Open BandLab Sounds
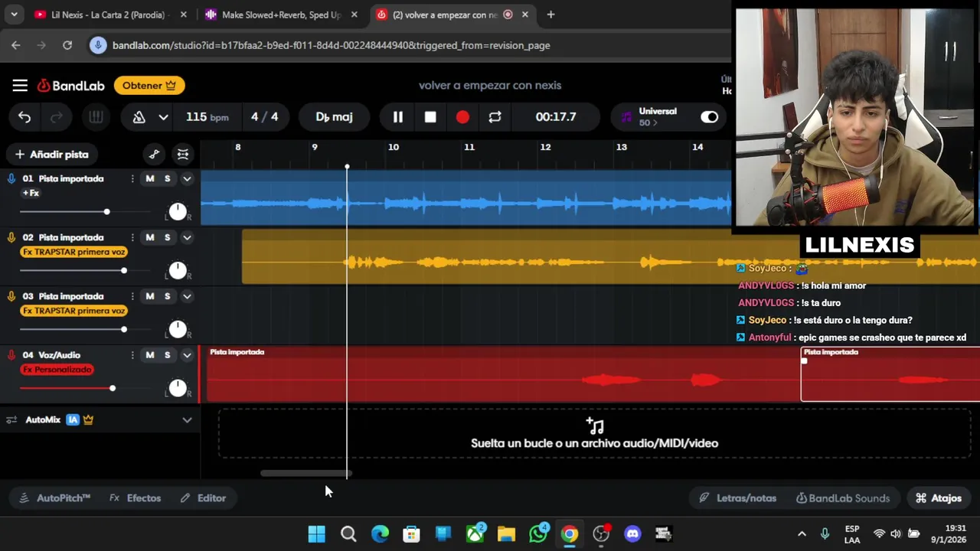 click(x=843, y=498)
